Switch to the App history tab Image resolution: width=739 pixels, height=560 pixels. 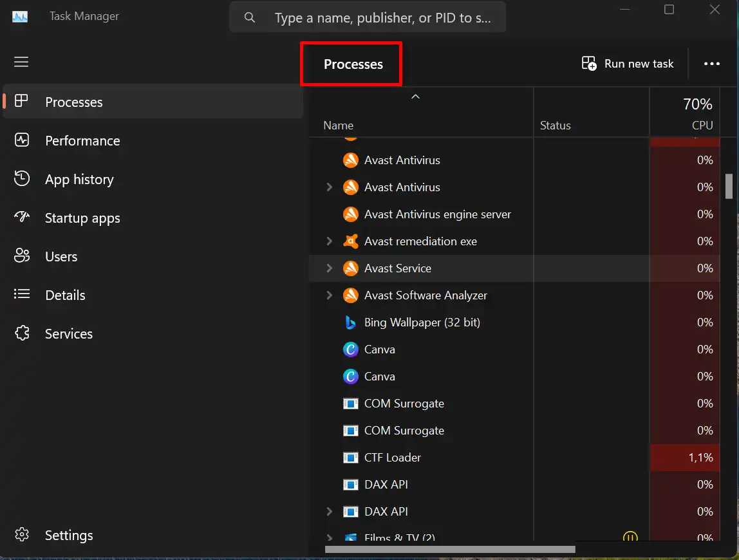153,179
